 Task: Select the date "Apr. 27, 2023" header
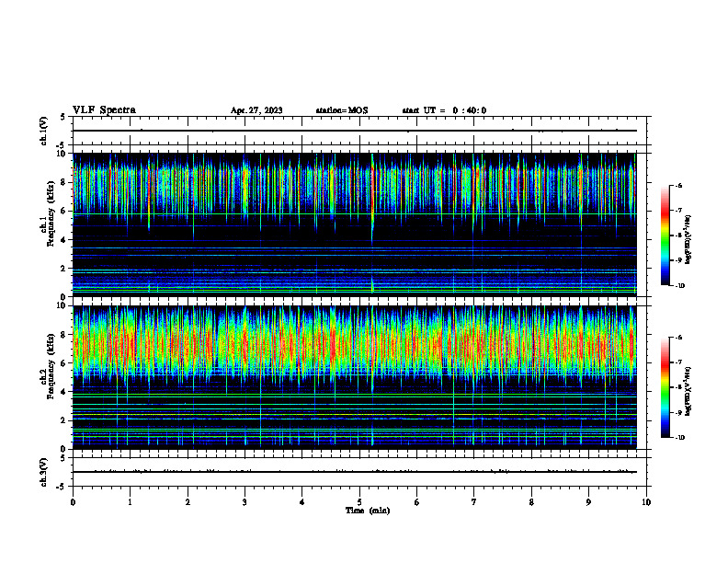[256, 110]
